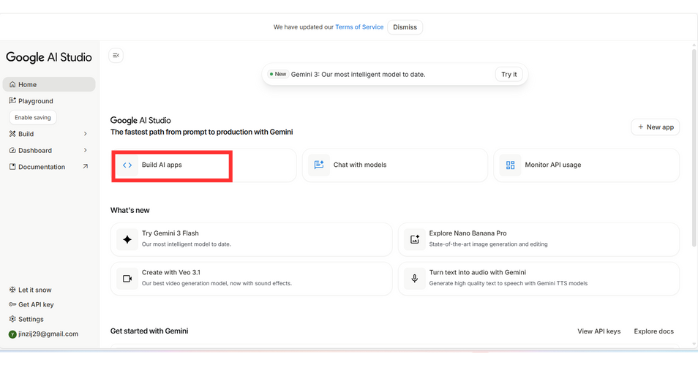The height and width of the screenshot is (365, 698).
Task: Open Turn text into audio with Gemini card
Action: (x=539, y=279)
